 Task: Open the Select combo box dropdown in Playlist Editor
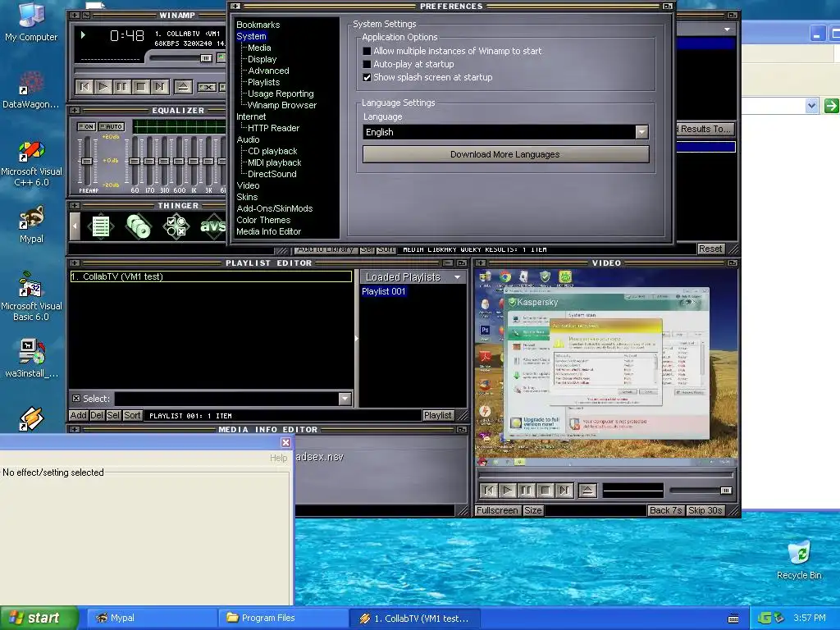345,399
